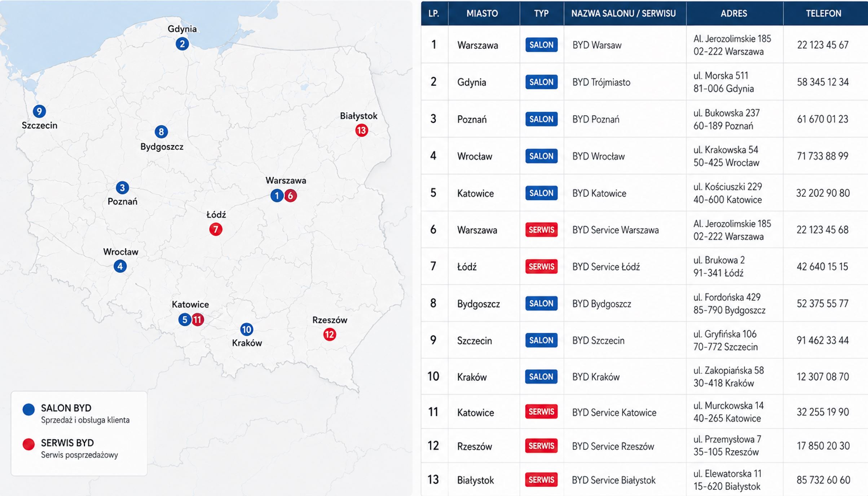Open marker 10 at Kraków

click(247, 329)
